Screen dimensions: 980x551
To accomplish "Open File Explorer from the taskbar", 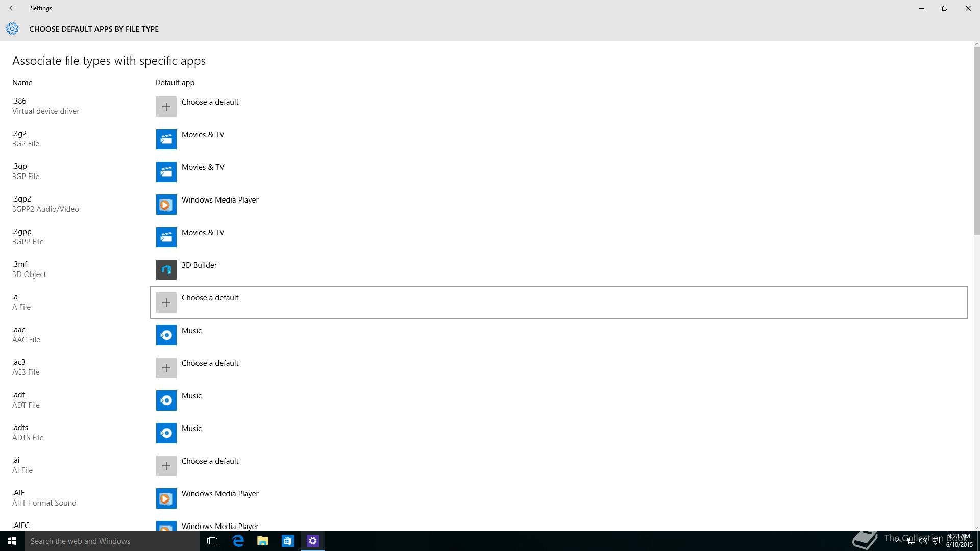I will point(262,541).
